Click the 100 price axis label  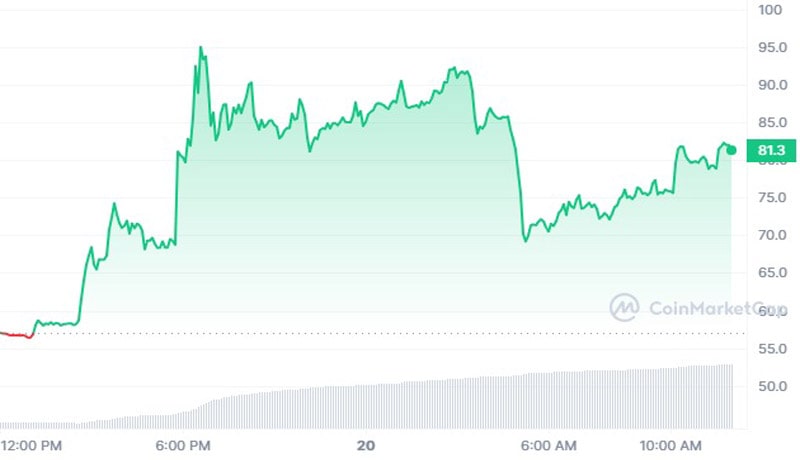click(x=770, y=10)
